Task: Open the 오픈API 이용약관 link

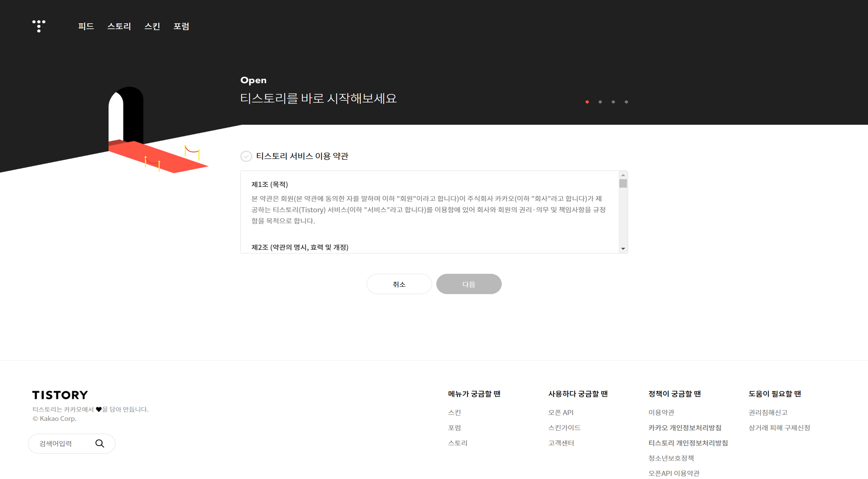Action: point(674,473)
